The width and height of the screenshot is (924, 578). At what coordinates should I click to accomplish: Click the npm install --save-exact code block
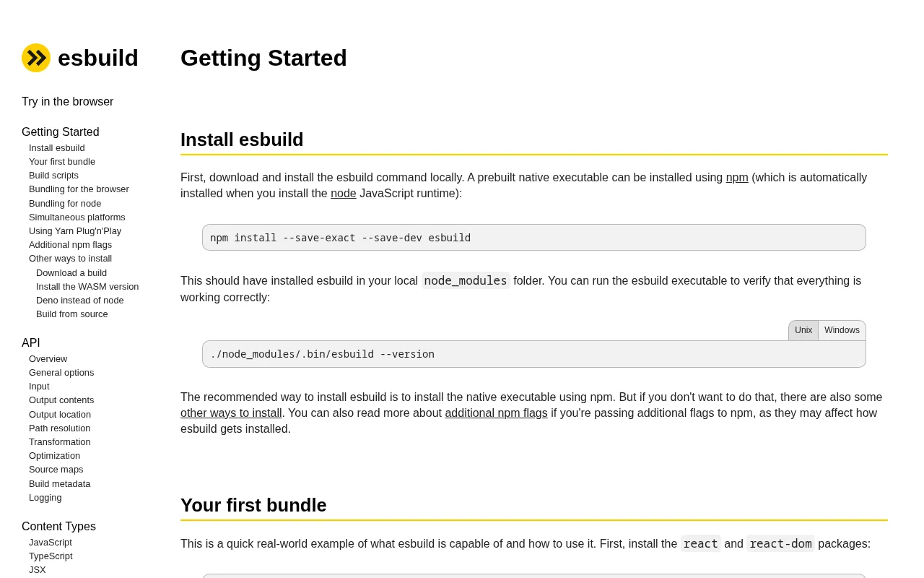click(x=534, y=238)
